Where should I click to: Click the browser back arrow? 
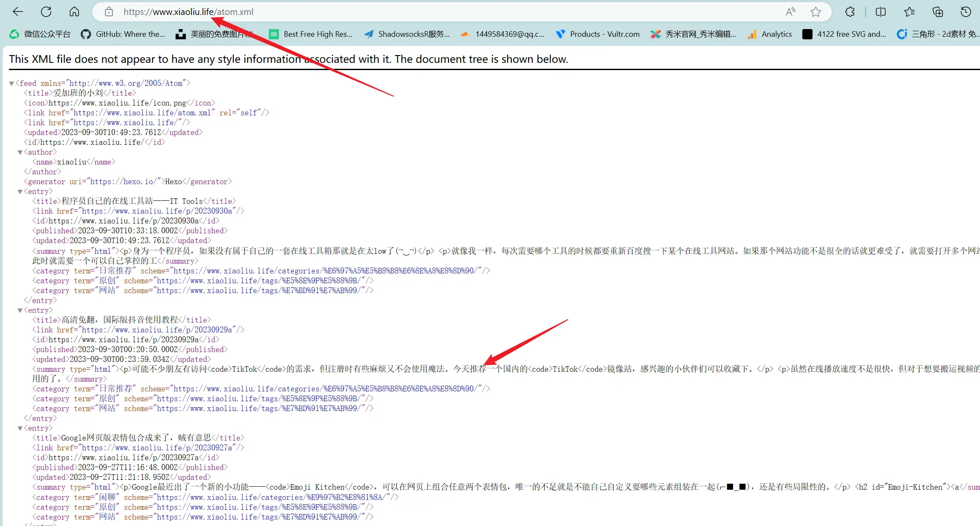pyautogui.click(x=18, y=12)
